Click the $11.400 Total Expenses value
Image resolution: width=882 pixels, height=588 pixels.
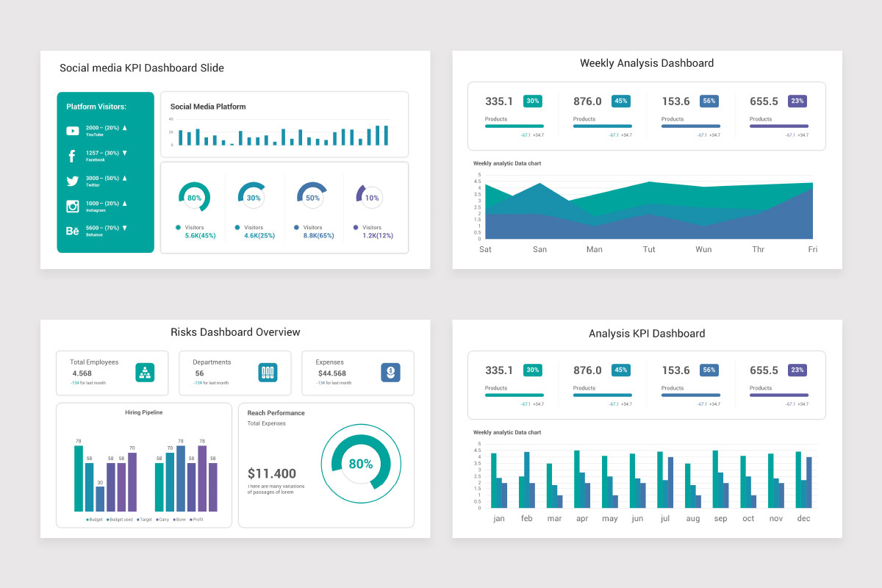270,473
